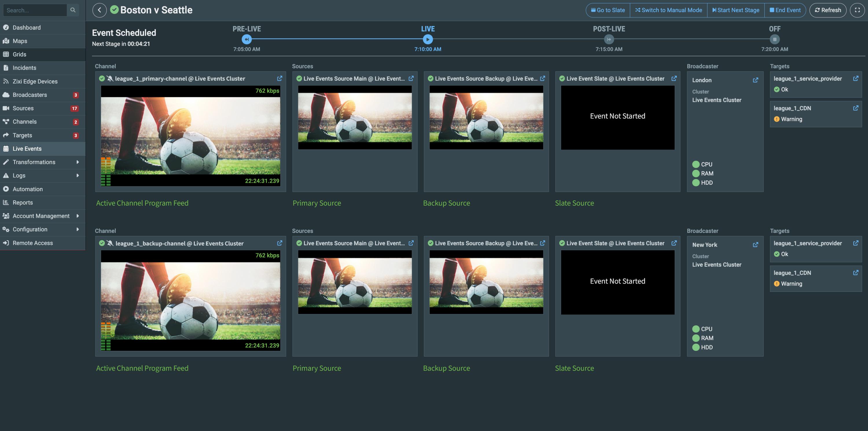Click the search magnifier icon
Screen dimensions: 868x431
tap(73, 10)
